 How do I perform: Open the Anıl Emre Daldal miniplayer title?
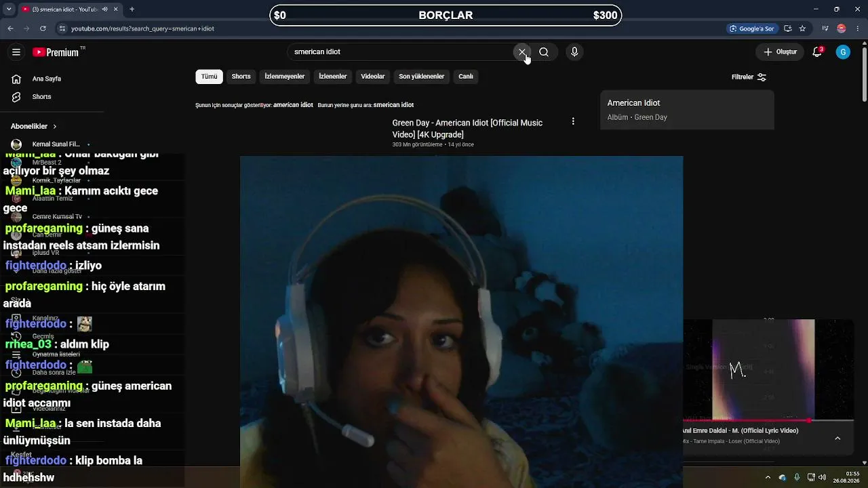pos(741,430)
